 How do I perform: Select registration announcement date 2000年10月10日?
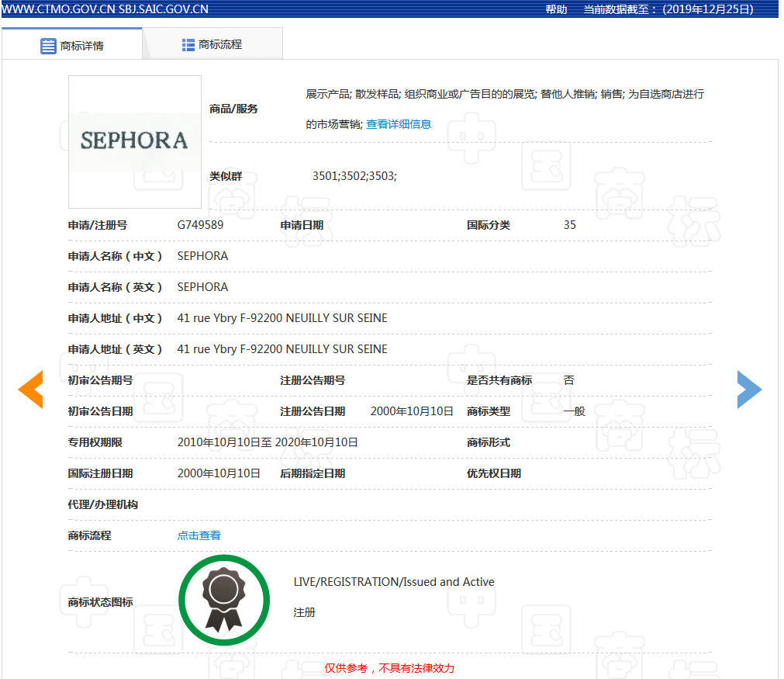tap(412, 411)
